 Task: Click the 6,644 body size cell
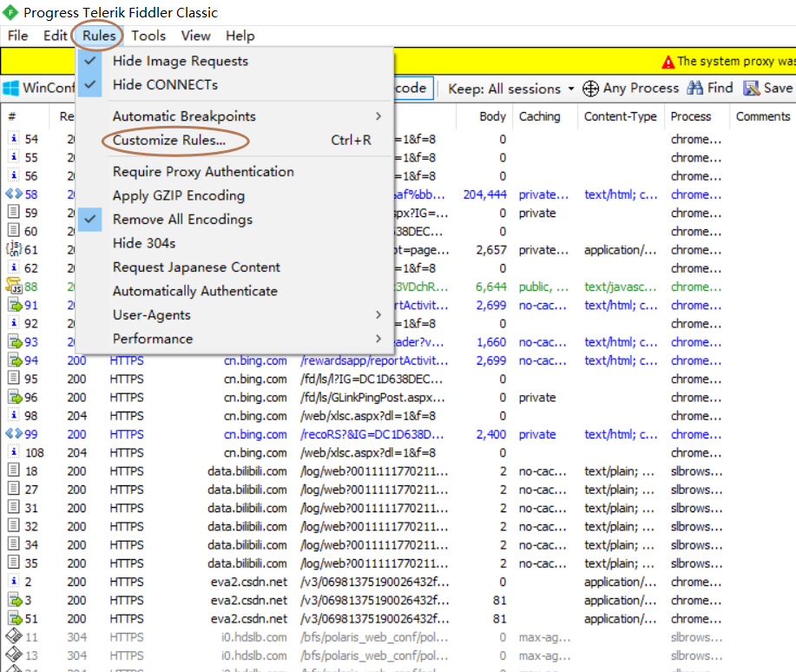[x=491, y=287]
